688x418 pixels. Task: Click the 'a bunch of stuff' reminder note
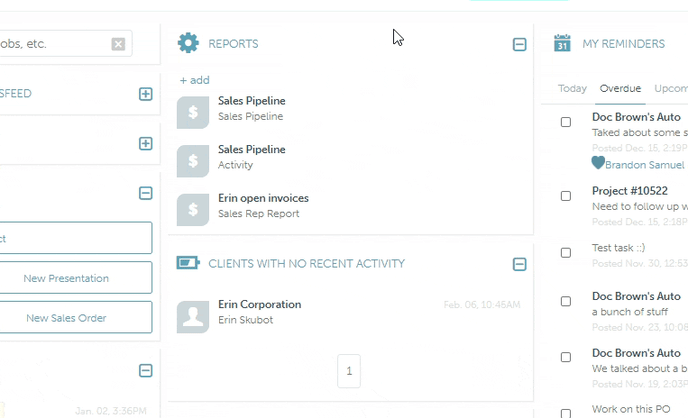point(630,312)
